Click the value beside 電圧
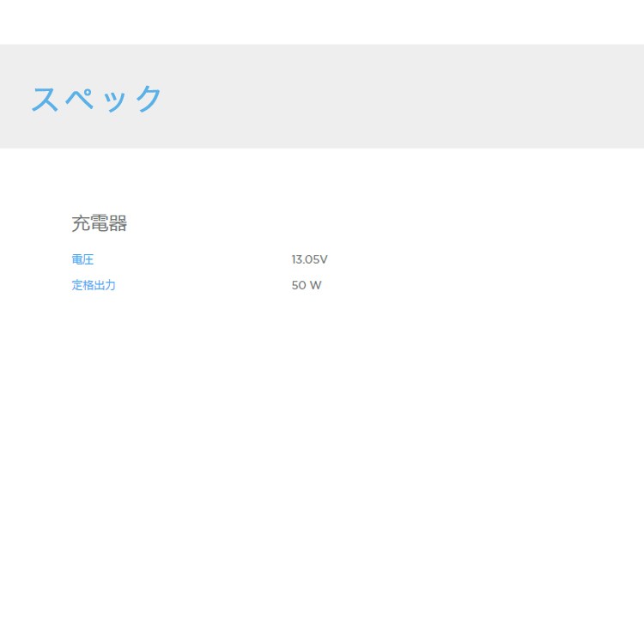This screenshot has height=644, width=644. (x=309, y=259)
